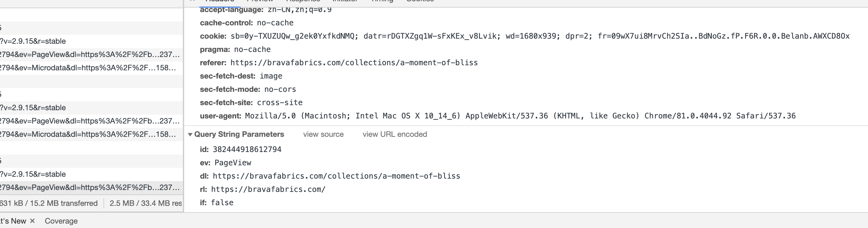Click the user-agent header value
The width and height of the screenshot is (868, 228).
520,116
